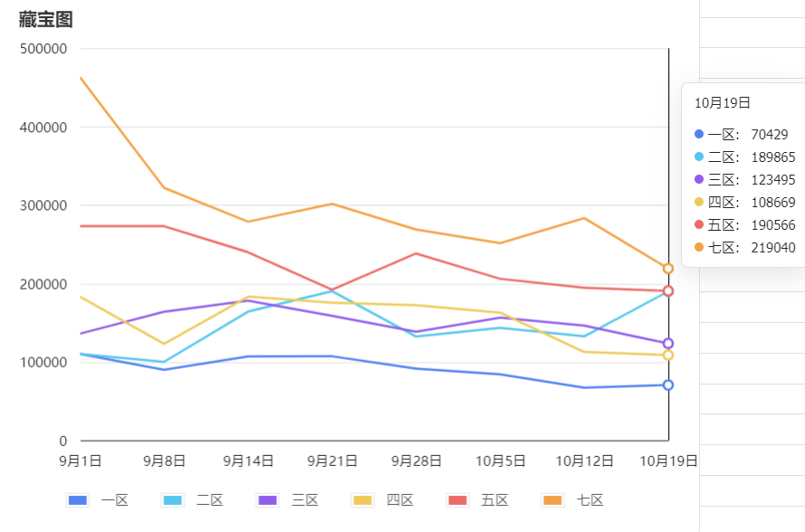This screenshot has height=532, width=805.
Task: Click the orange 七区 data point at 10月19日
Action: click(x=668, y=269)
